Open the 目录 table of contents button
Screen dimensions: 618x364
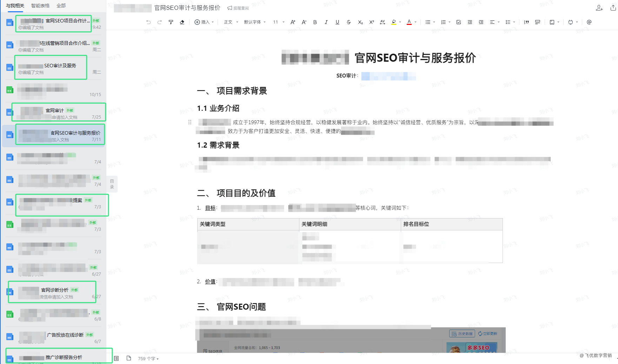pyautogui.click(x=112, y=184)
